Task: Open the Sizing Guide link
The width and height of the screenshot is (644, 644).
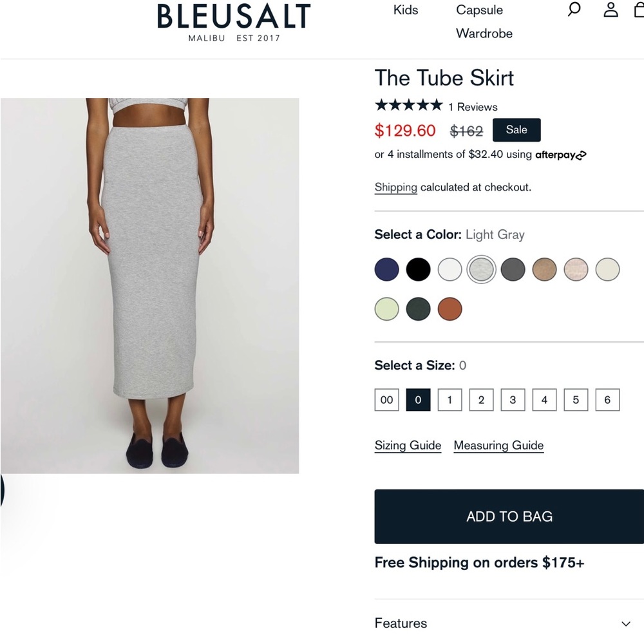Action: [408, 445]
